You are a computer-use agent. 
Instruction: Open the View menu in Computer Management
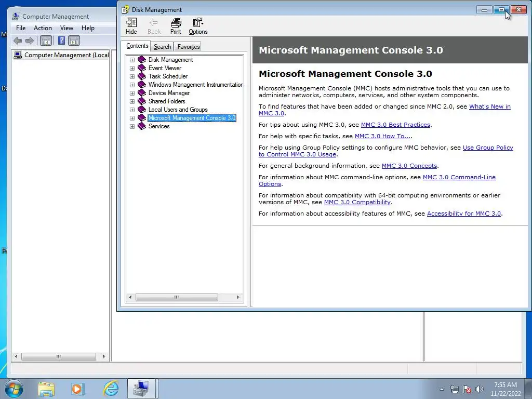click(x=66, y=28)
